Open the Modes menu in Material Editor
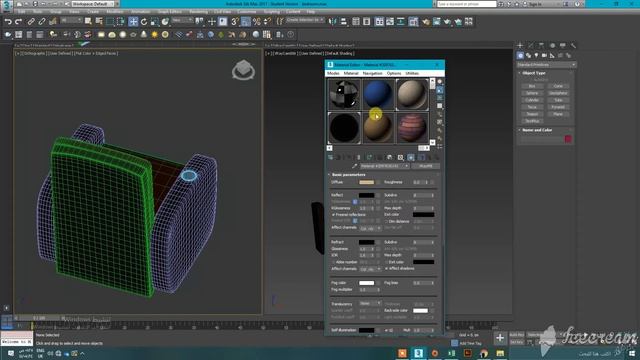The height and width of the screenshot is (360, 640). coord(333,73)
